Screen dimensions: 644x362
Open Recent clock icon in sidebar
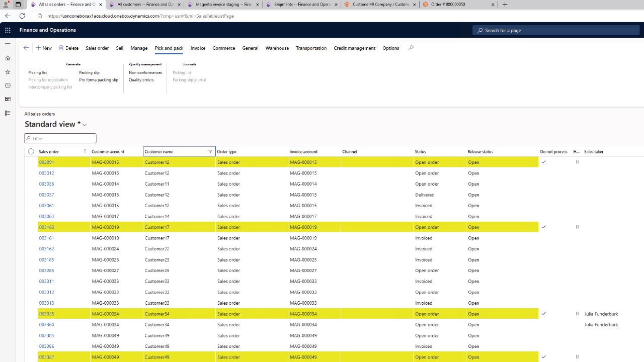(8, 85)
